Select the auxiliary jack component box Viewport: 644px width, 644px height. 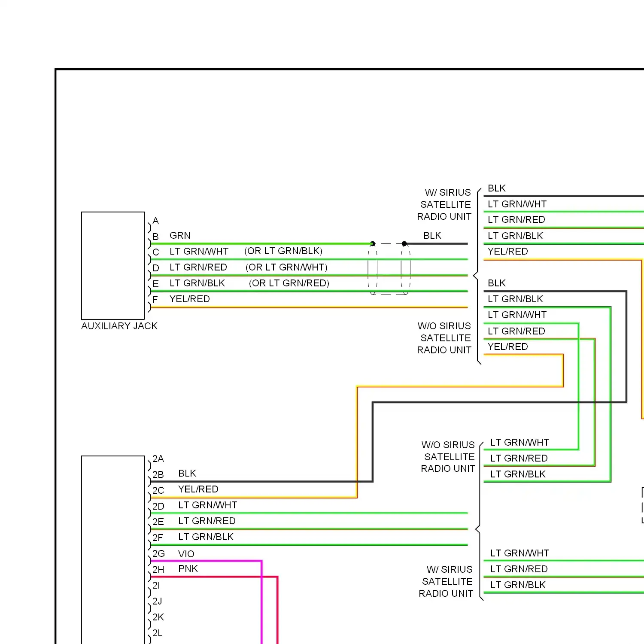tap(113, 265)
